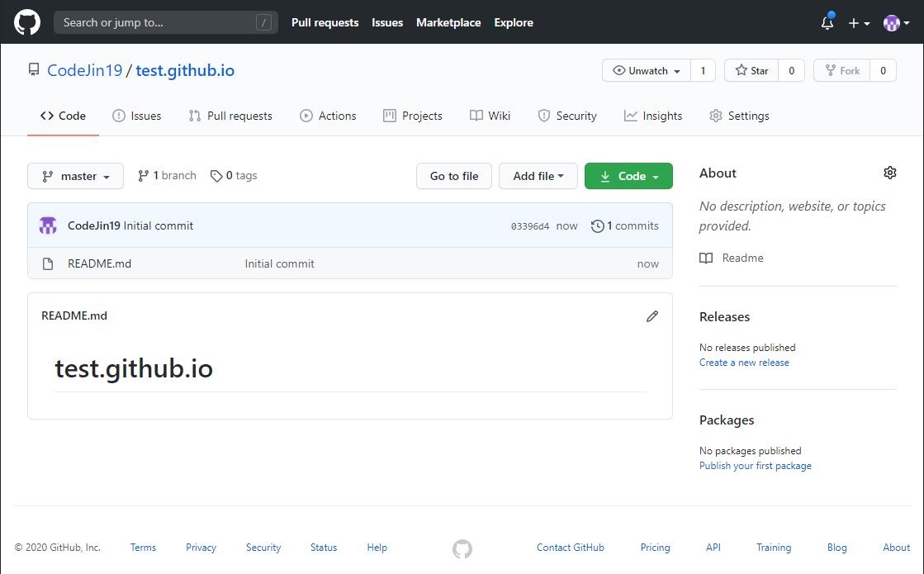The width and height of the screenshot is (924, 574).
Task: Star the repository
Action: pyautogui.click(x=751, y=71)
